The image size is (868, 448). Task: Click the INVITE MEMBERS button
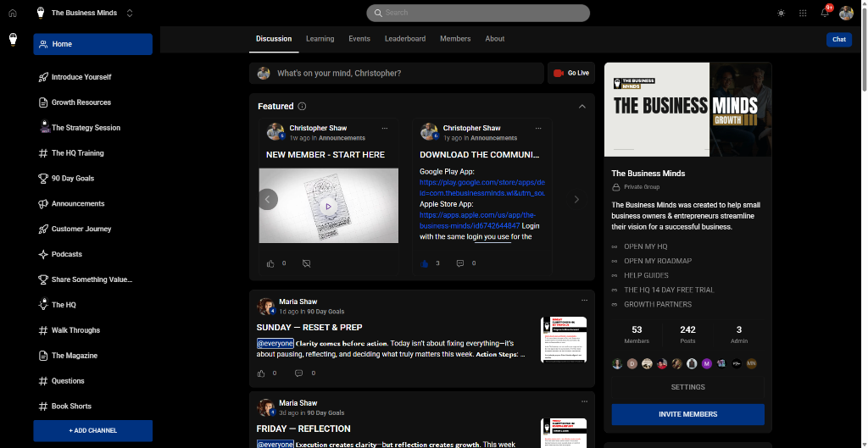(x=687, y=414)
